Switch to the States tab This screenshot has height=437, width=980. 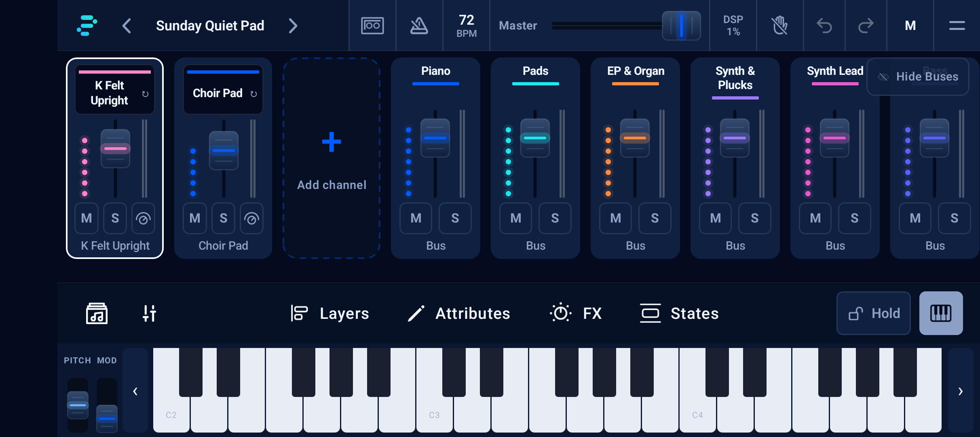click(679, 314)
